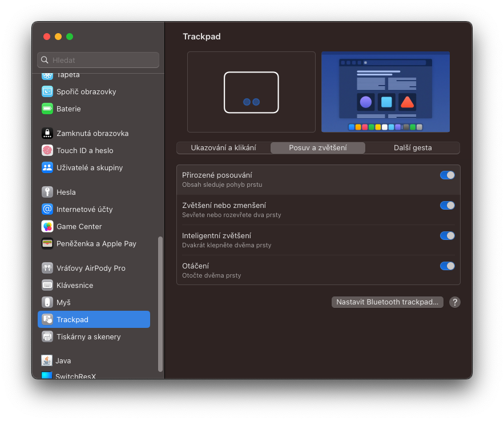Screen dimensions: 504x421
Task: Click the sidebar vertical scrollbar
Action: (160, 304)
